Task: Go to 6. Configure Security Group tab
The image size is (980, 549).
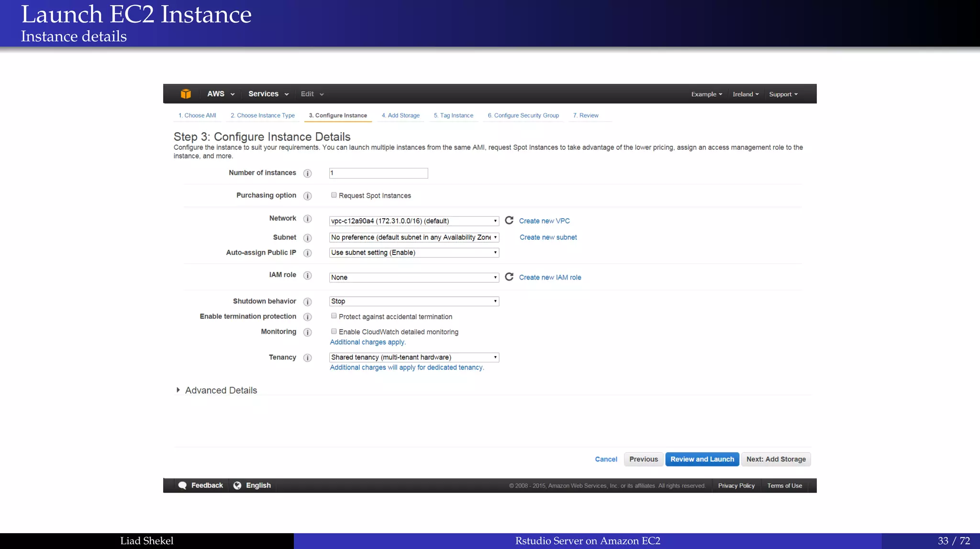Action: coord(523,115)
